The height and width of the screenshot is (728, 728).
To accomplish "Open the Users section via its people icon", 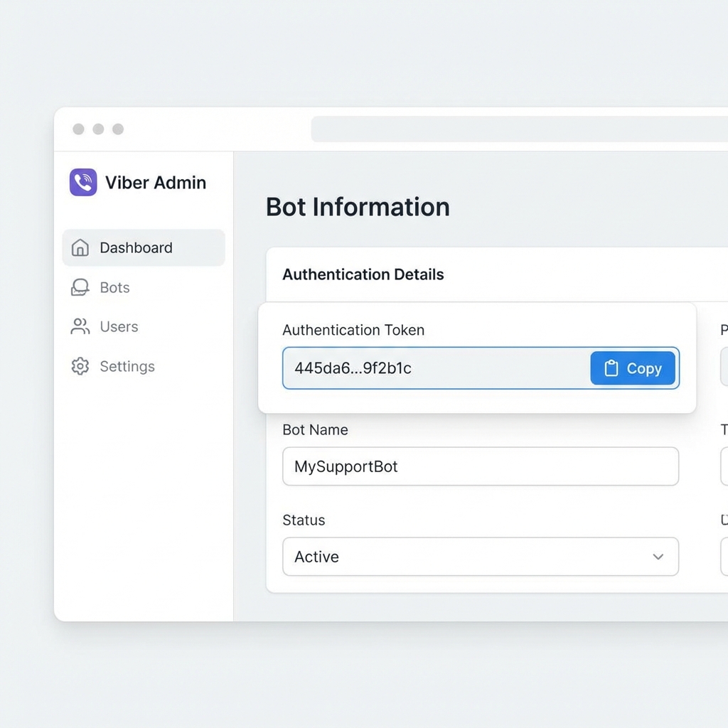I will tap(79, 326).
